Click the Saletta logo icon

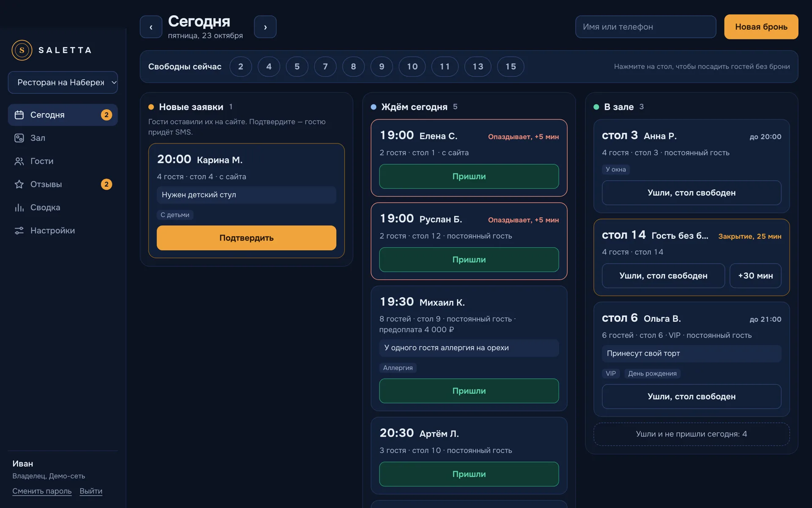[x=22, y=50]
